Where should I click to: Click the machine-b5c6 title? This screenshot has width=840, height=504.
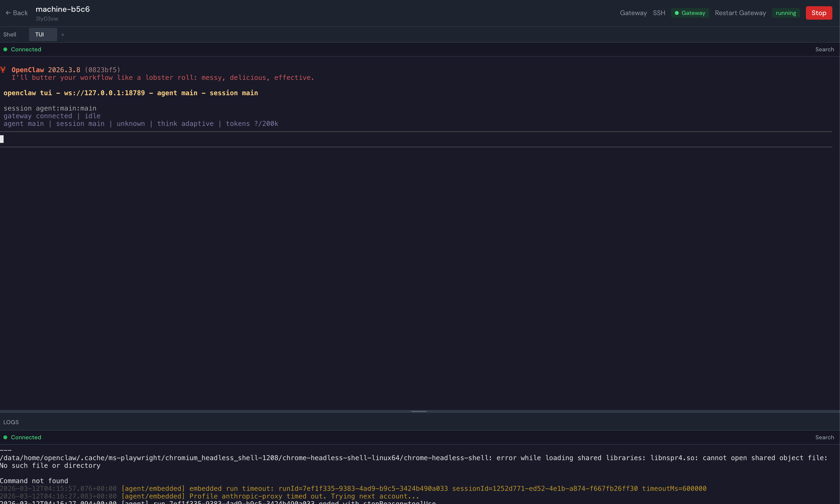(63, 9)
